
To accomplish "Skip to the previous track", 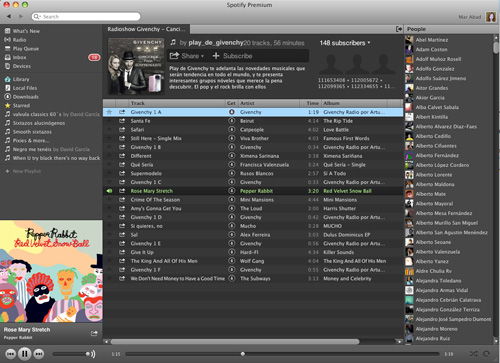I will pyautogui.click(x=10, y=354).
